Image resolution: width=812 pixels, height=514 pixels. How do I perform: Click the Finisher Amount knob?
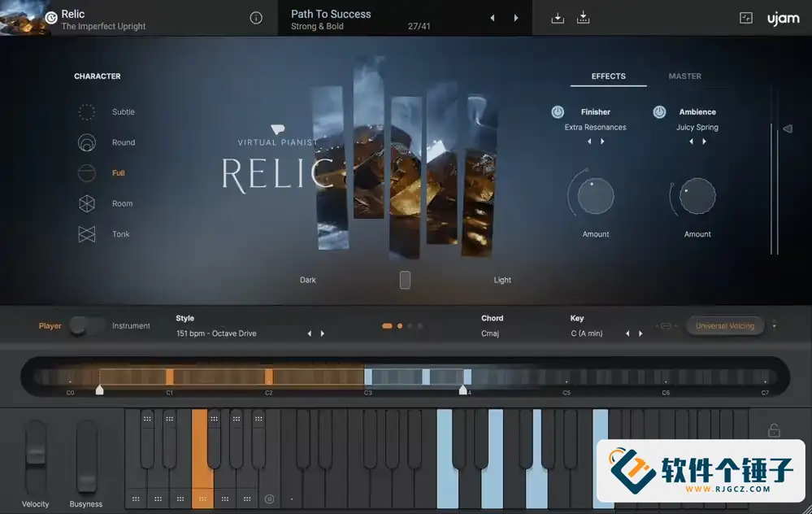(596, 196)
